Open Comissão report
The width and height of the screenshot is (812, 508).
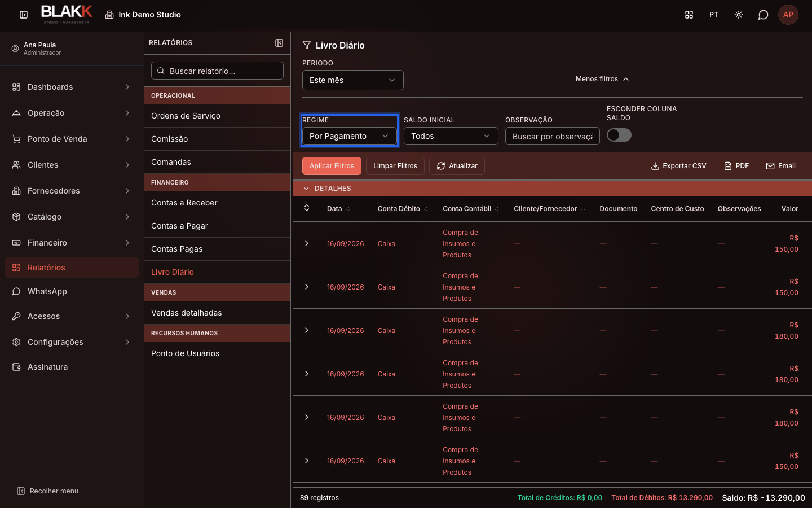[218, 139]
